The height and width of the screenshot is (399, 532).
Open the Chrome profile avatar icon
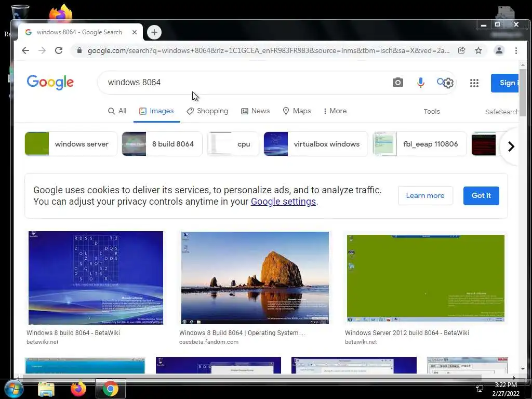click(x=499, y=50)
